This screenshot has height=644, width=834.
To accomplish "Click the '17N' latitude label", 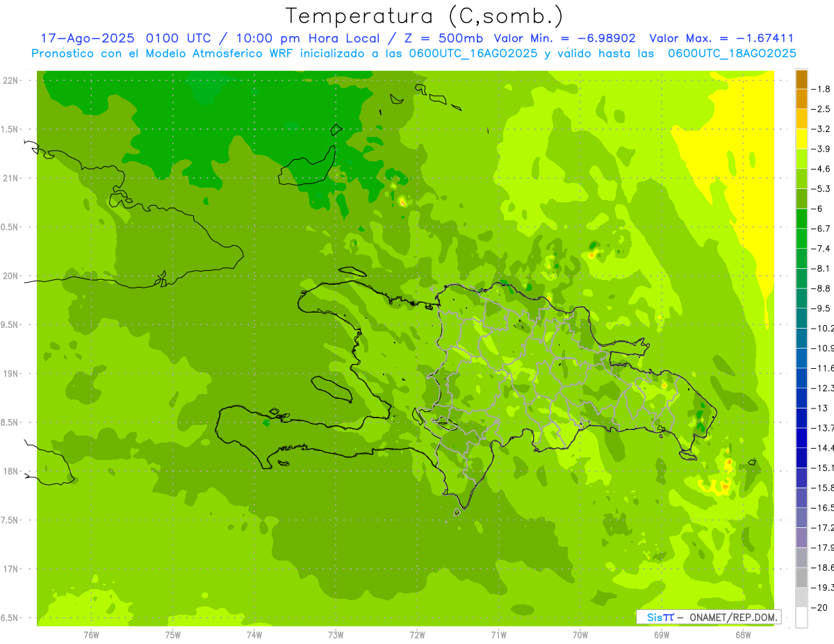I will [12, 570].
